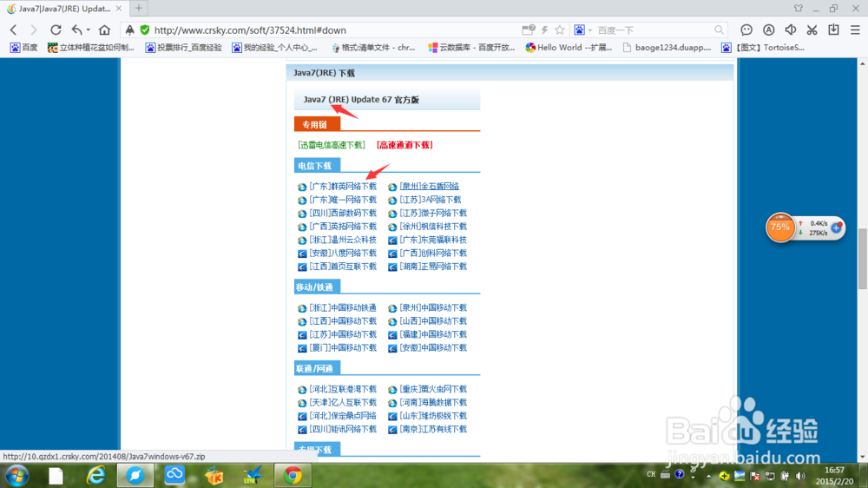Close the Java7 tab

119,9
